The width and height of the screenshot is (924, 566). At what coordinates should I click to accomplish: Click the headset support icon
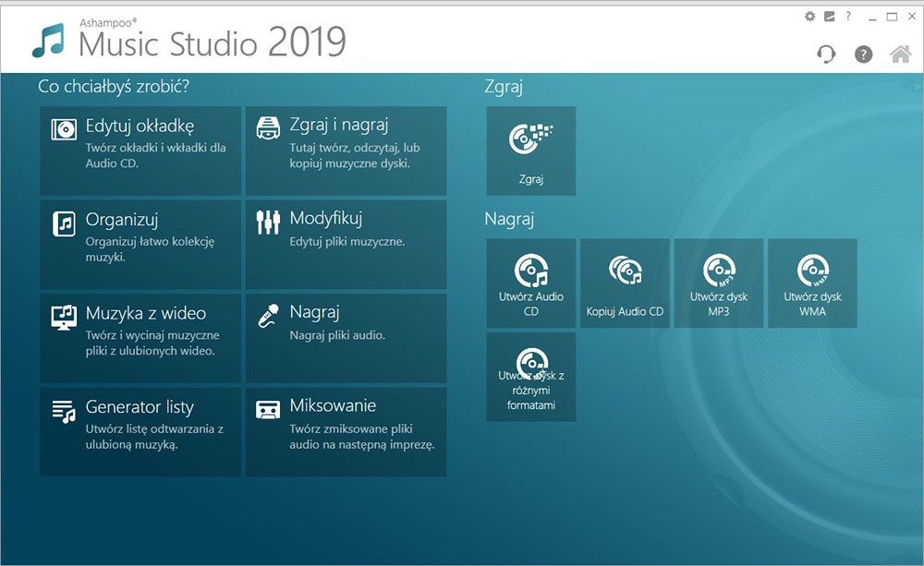point(826,54)
